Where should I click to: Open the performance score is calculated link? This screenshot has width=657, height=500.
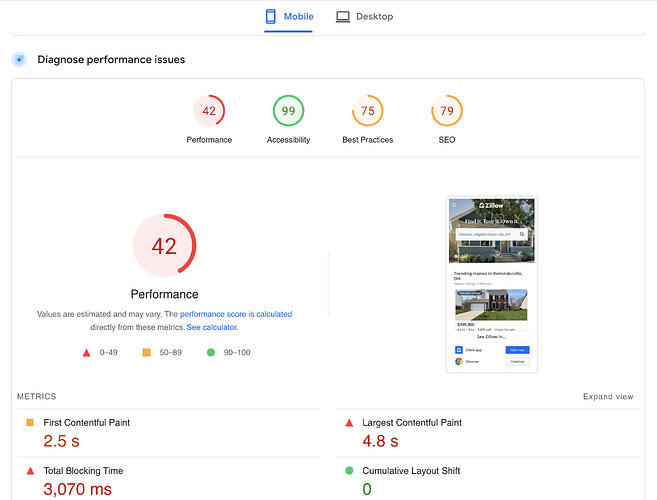click(236, 314)
